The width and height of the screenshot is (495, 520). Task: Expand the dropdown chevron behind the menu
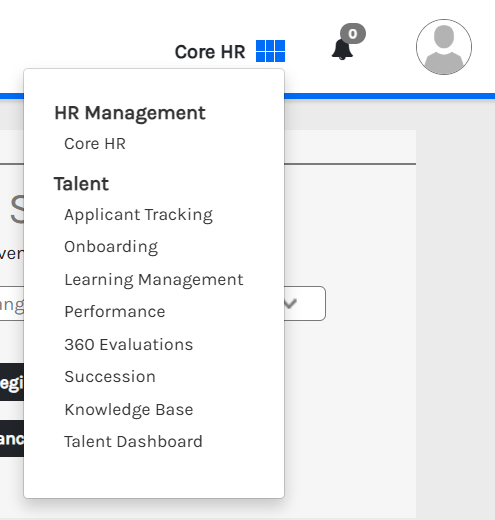pyautogui.click(x=290, y=303)
